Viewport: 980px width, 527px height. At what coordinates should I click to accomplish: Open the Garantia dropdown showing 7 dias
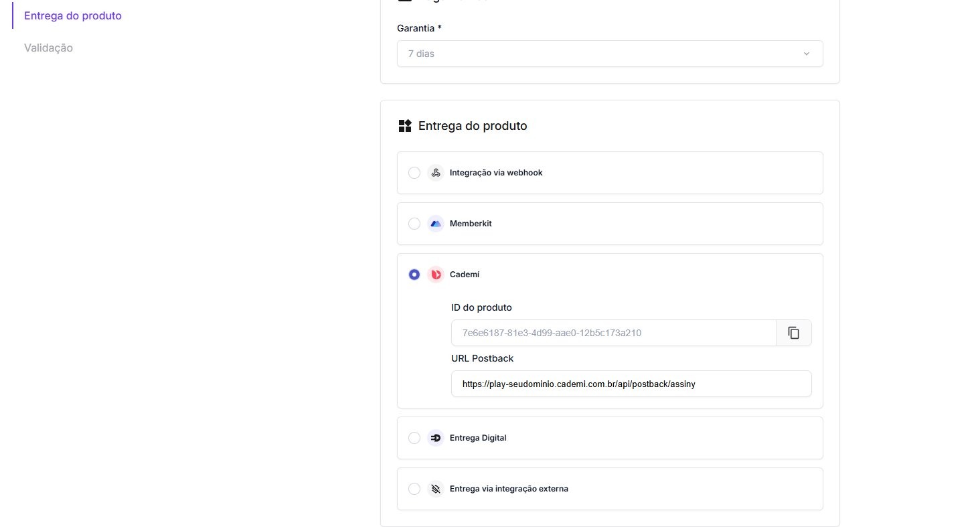click(610, 54)
